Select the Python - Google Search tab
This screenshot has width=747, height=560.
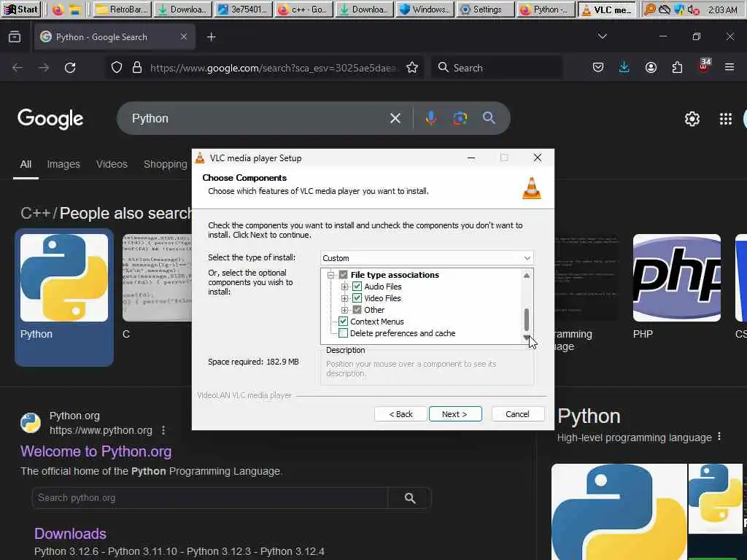click(x=115, y=36)
